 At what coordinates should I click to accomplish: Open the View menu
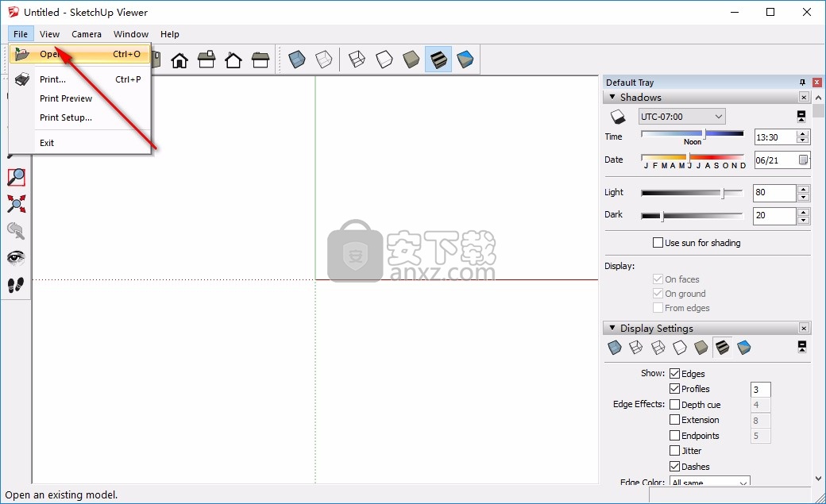pyautogui.click(x=49, y=34)
